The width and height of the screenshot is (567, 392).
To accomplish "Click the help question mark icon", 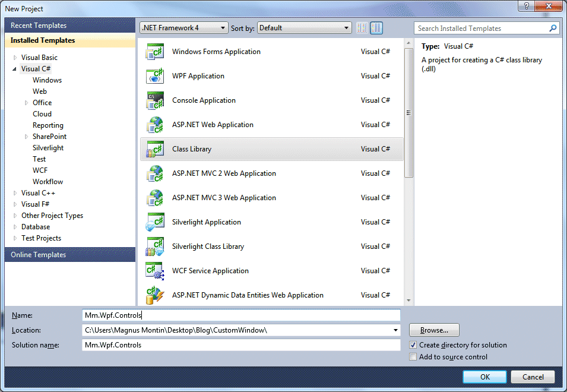I will click(526, 7).
